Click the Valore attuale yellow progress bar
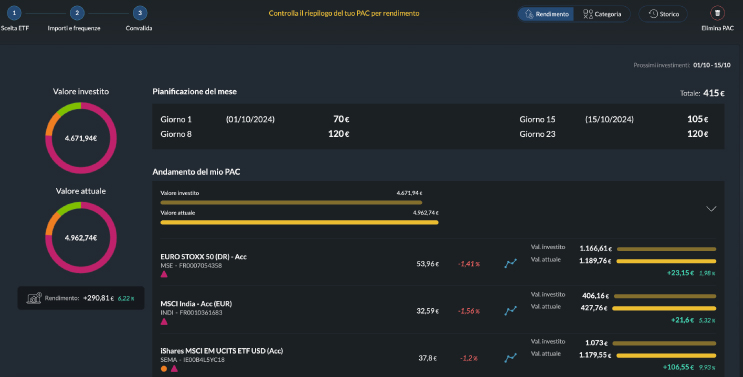 pos(299,222)
